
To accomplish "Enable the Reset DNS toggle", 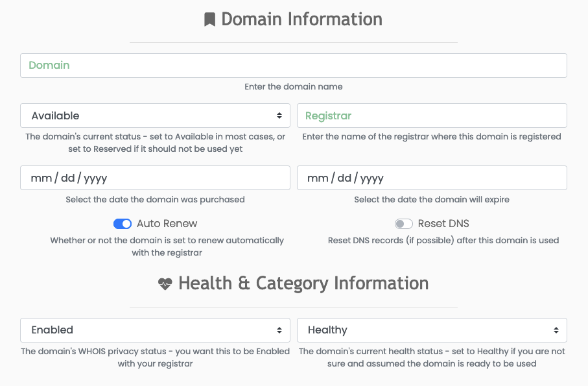I will click(x=404, y=224).
